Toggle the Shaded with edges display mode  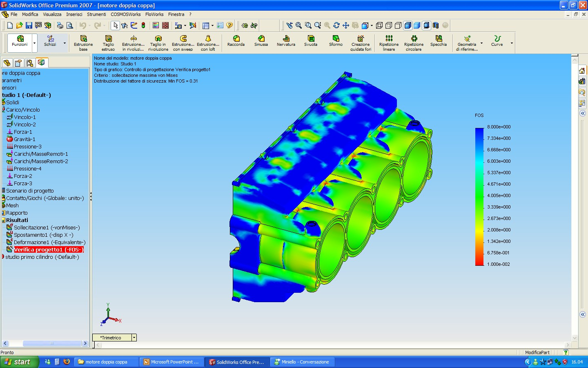coord(408,25)
